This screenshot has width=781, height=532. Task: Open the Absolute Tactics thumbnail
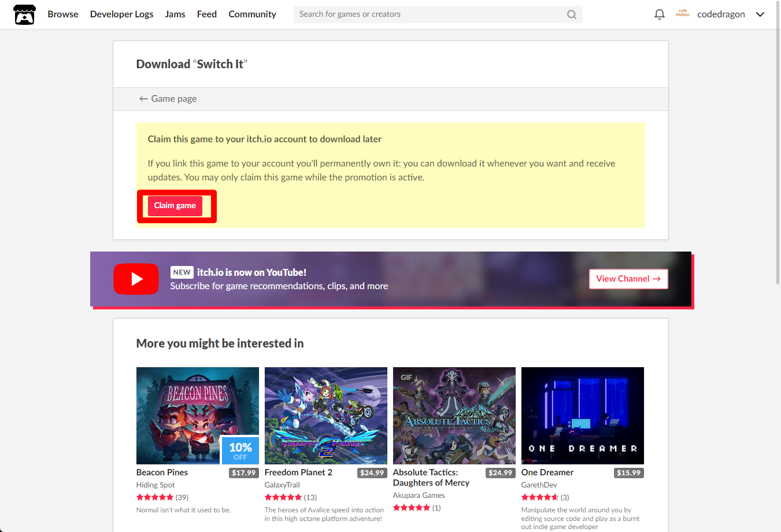pyautogui.click(x=454, y=416)
